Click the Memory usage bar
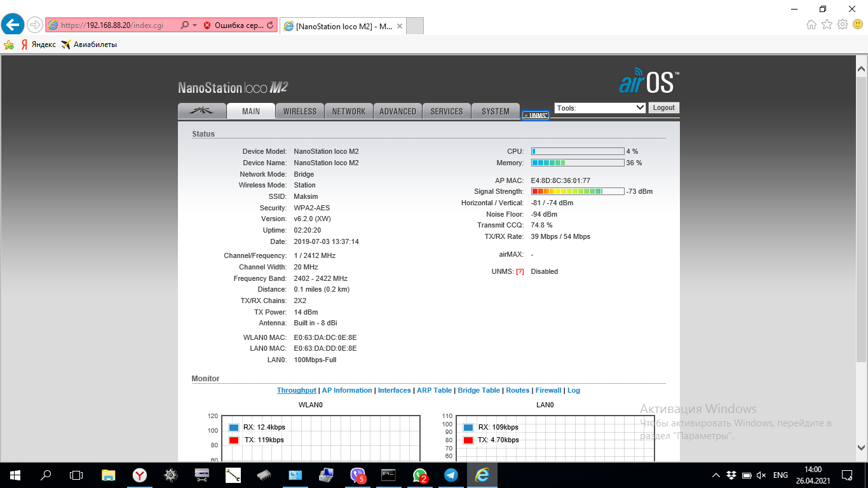 [x=578, y=163]
